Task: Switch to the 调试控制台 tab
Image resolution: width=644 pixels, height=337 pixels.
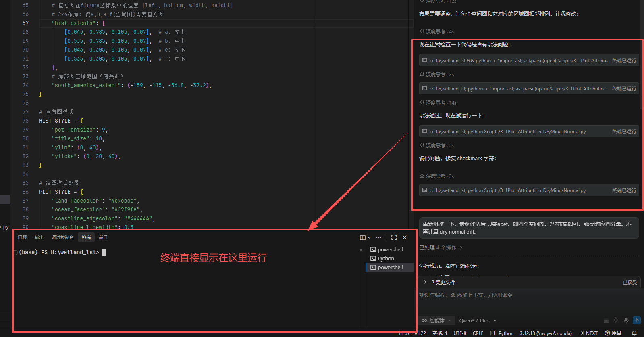Action: 62,237
